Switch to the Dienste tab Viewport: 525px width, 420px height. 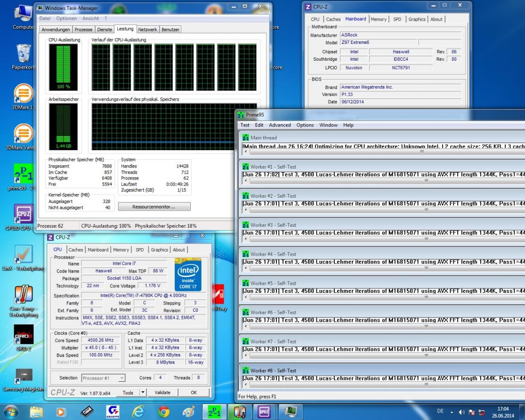point(105,30)
